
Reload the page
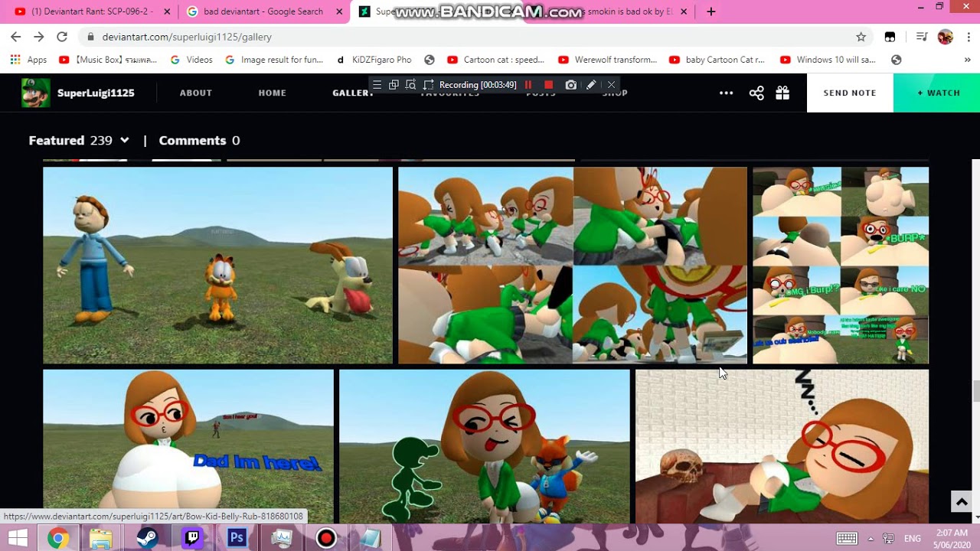[62, 37]
